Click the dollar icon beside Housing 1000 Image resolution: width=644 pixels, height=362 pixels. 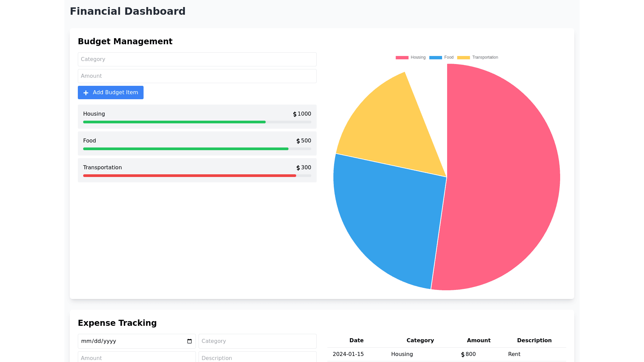tap(295, 114)
